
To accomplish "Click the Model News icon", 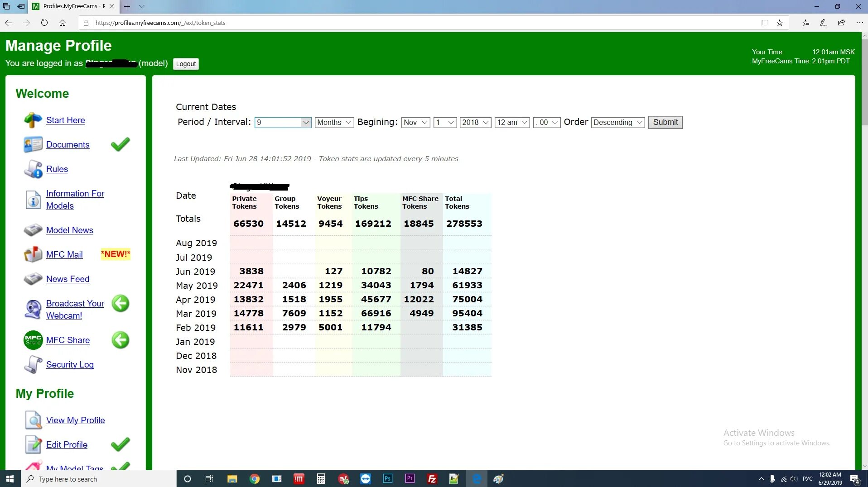I will [33, 230].
